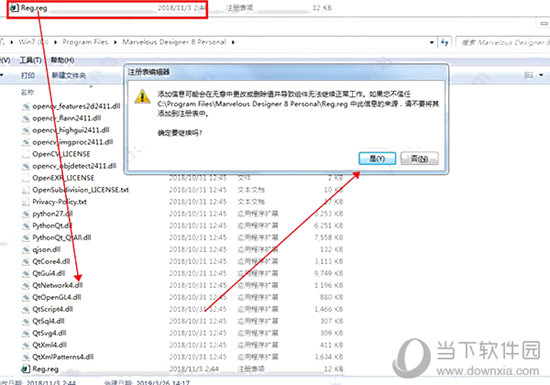Click the Reg.reg icon in bottom row

point(26,369)
